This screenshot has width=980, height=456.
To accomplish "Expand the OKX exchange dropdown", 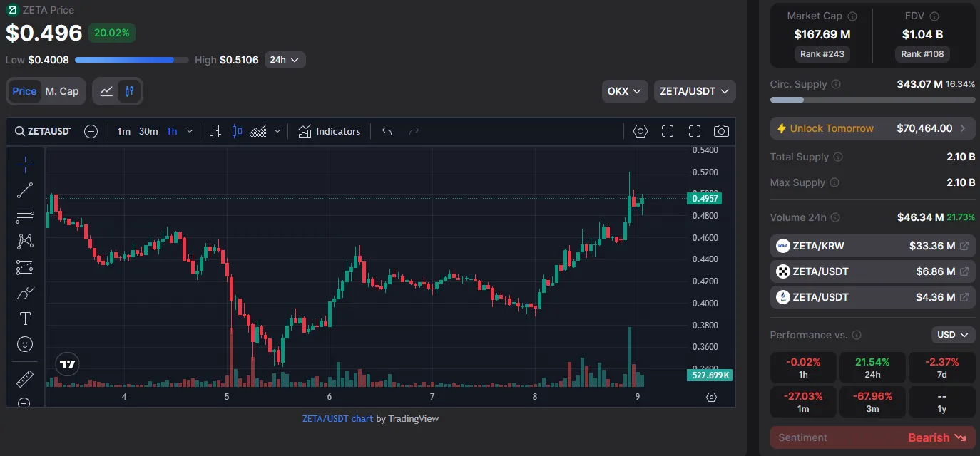I will (x=625, y=91).
